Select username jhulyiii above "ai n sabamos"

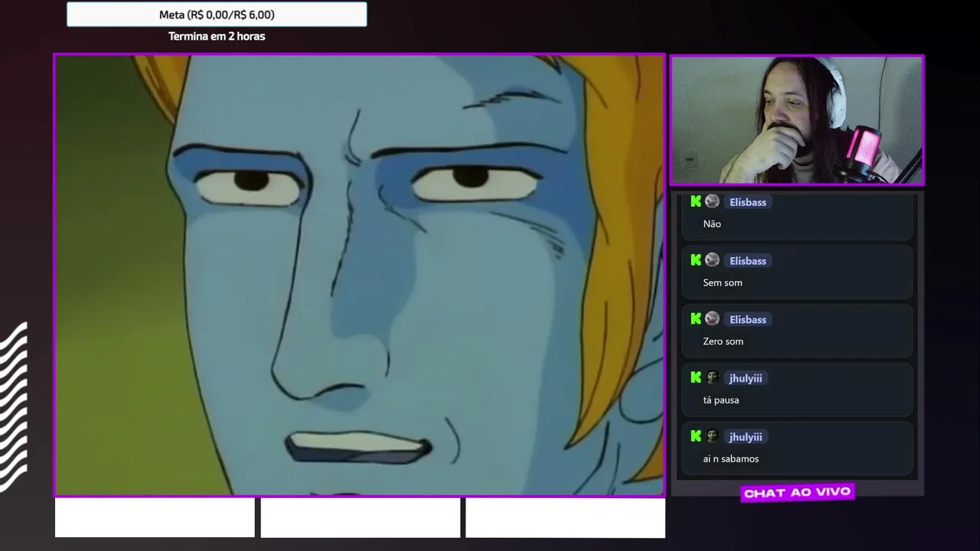point(746,437)
